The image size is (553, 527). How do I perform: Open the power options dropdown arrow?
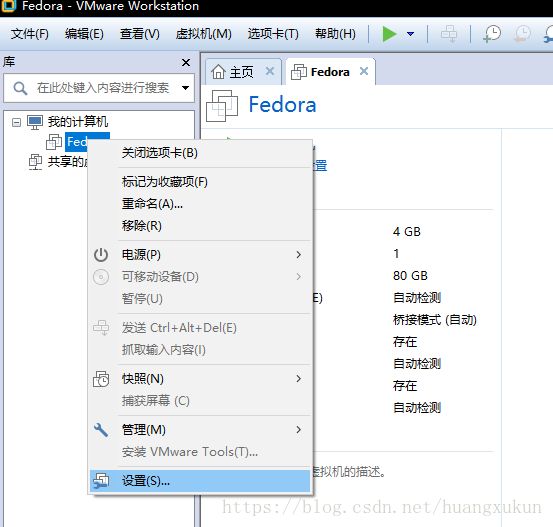(410, 34)
